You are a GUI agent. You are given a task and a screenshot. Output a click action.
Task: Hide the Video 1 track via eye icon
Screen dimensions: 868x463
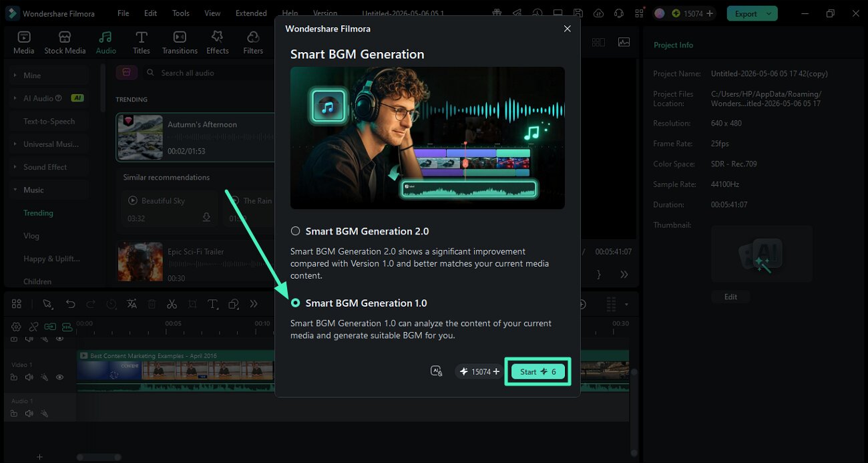[x=59, y=377]
